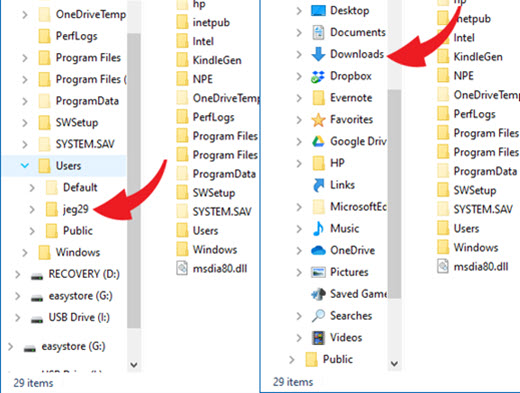The image size is (520, 393).
Task: Click msdia80.dll file icon in right window
Action: 443,266
